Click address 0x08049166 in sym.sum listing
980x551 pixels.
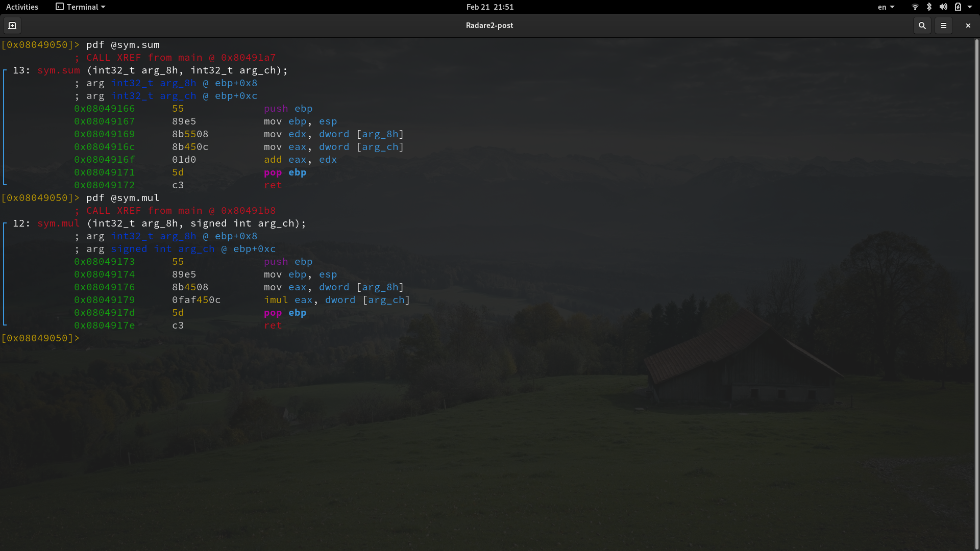pos(105,109)
